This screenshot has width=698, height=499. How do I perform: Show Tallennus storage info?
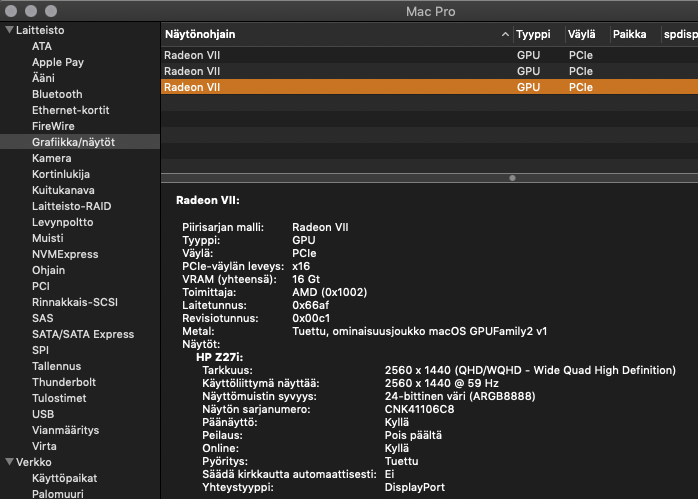point(57,367)
